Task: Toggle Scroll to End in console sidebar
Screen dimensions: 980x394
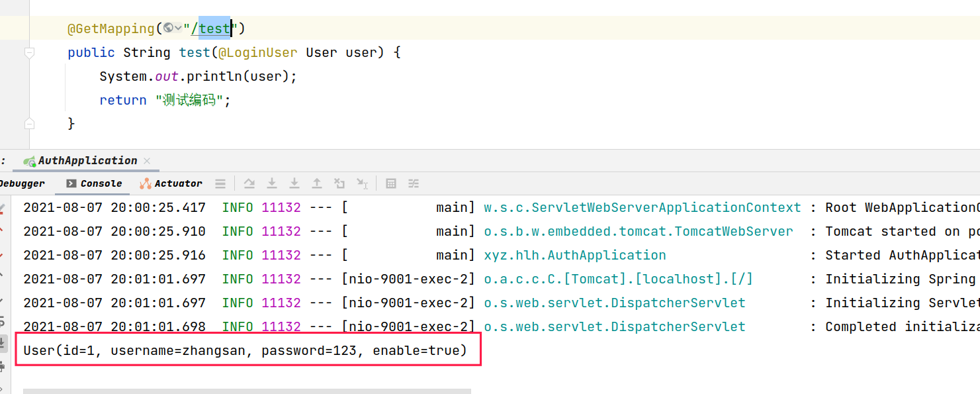Action: pos(3,342)
